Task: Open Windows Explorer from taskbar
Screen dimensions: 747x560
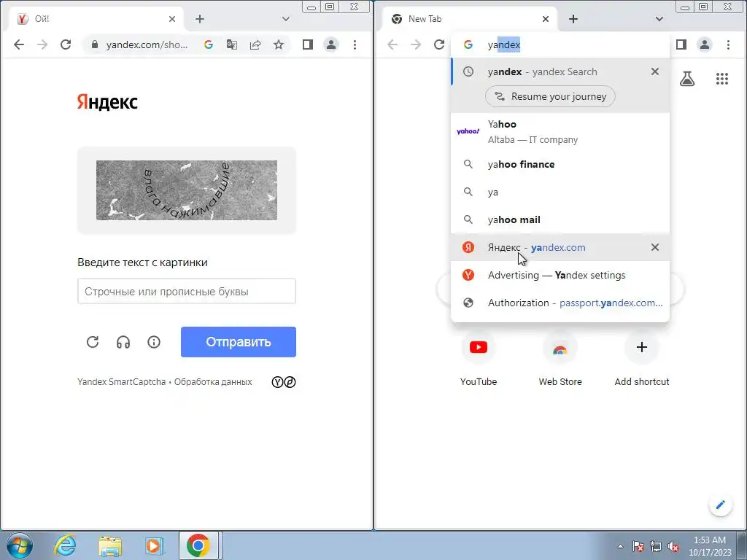Action: (110, 545)
